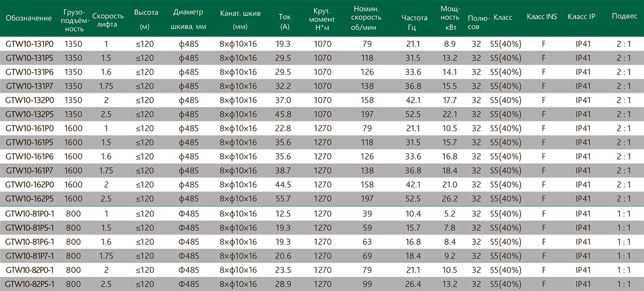Select the GTW10-81P7-1 model cell

click(x=32, y=254)
